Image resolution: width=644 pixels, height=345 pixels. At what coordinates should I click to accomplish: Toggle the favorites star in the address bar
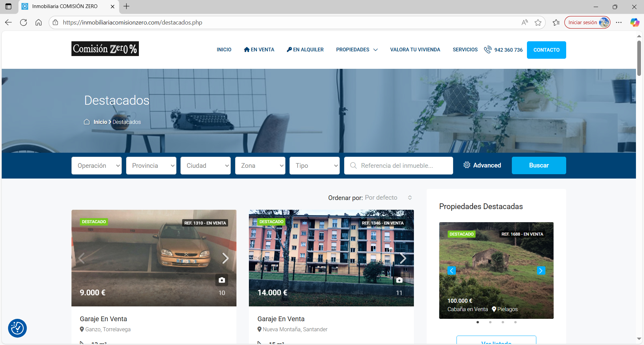point(539,22)
